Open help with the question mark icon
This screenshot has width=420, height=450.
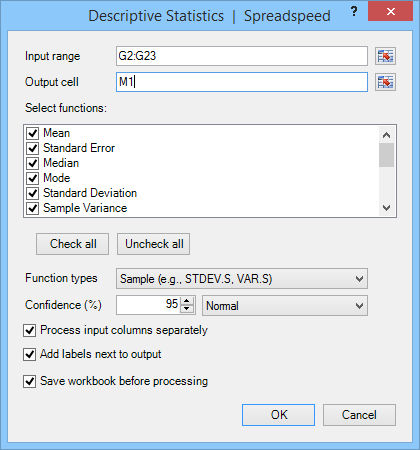click(x=354, y=12)
